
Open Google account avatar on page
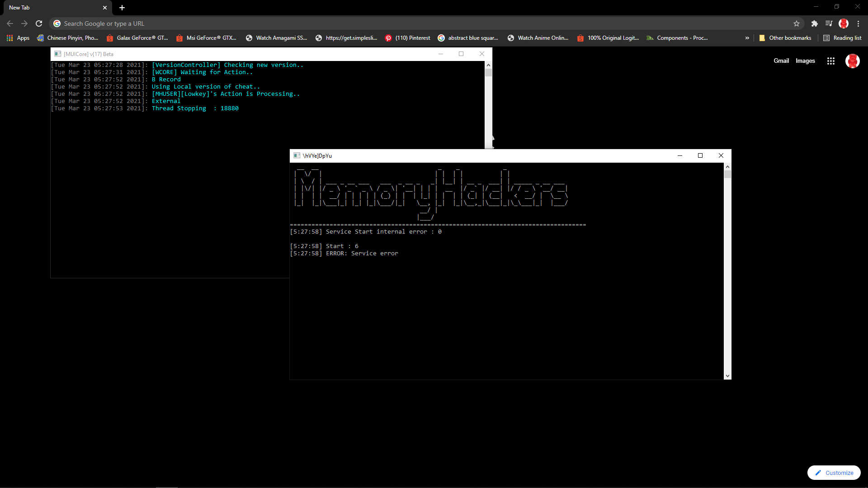coord(853,61)
